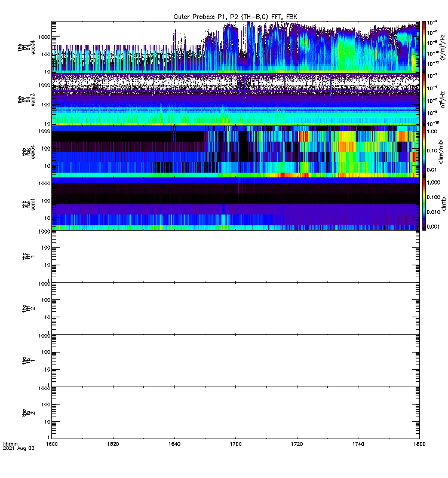Image resolution: width=448 pixels, height=478 pixels.
Task: Click the (V/m)²/Hz color bar
Action: click(x=424, y=47)
